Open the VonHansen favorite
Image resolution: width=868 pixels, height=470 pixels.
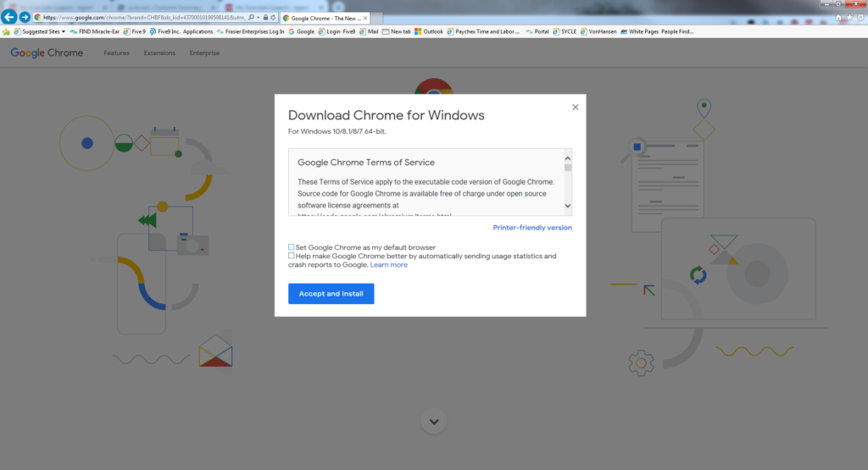[x=598, y=31]
